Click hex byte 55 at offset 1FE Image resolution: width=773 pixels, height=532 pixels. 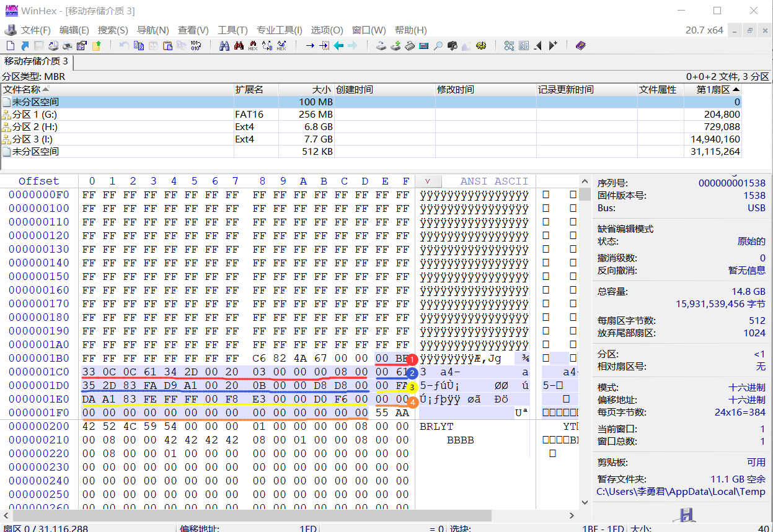(382, 413)
